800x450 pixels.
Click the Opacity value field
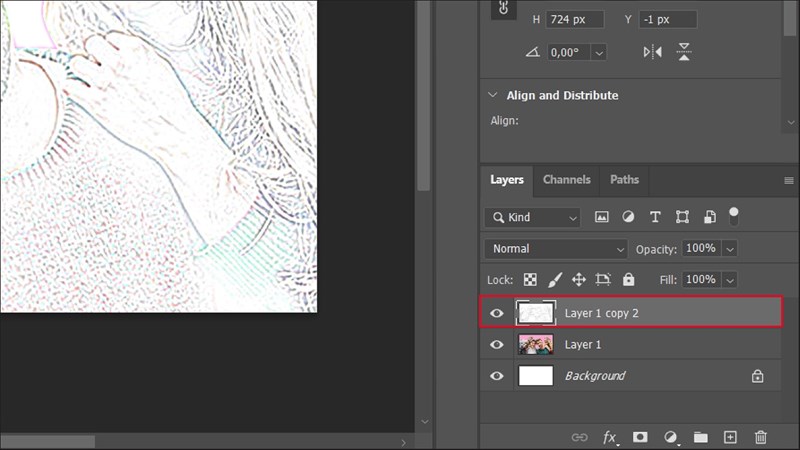(x=702, y=248)
